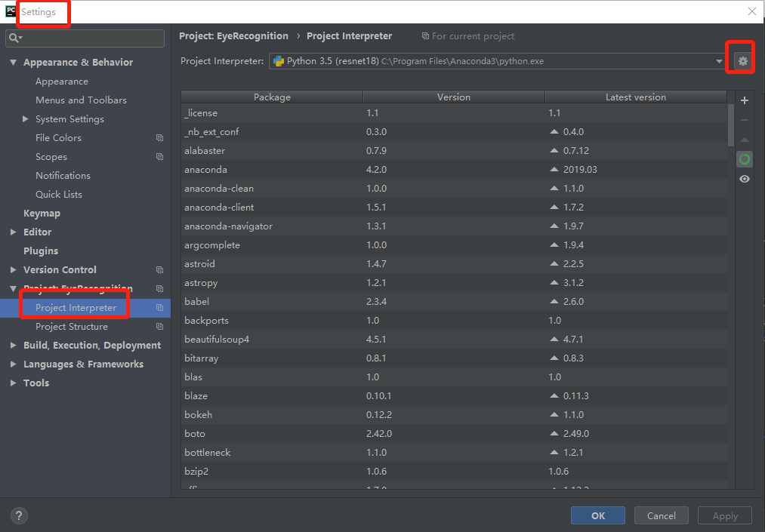Viewport: 765px width, 532px height.
Task: Click the update arrow for bokeh row
Action: [x=554, y=414]
